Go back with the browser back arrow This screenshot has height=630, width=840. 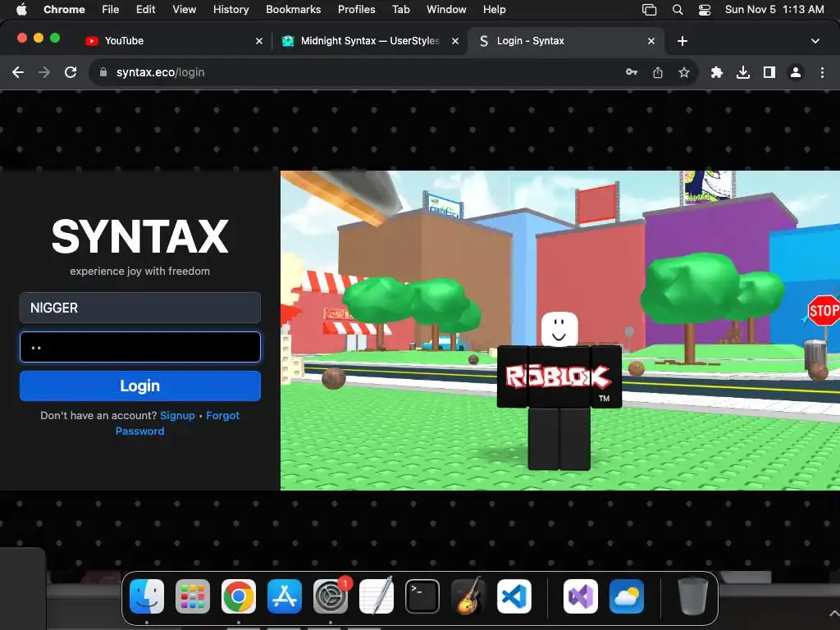pyautogui.click(x=18, y=72)
